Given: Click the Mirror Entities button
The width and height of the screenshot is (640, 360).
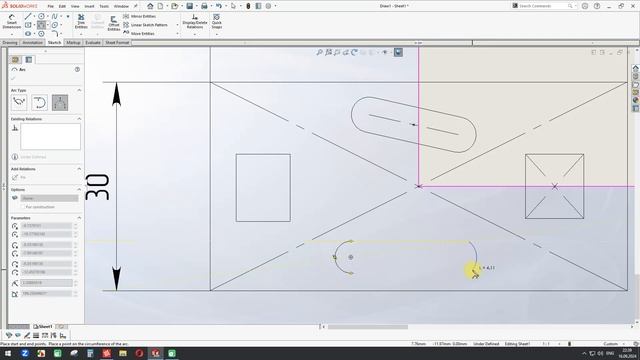Looking at the screenshot, I should [140, 16].
